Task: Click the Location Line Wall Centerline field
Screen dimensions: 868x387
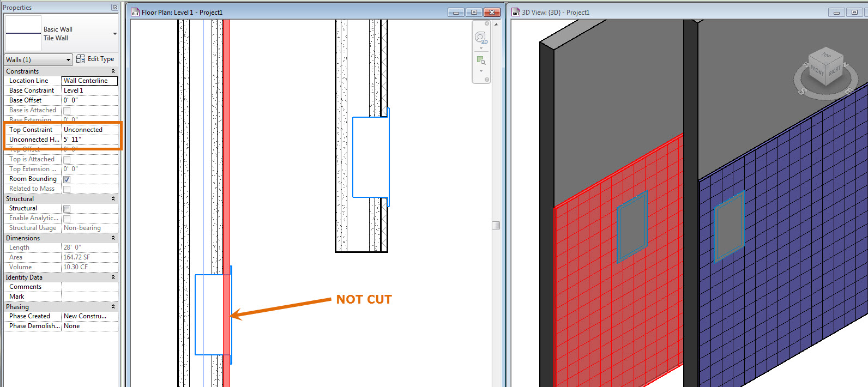Action: (89, 81)
